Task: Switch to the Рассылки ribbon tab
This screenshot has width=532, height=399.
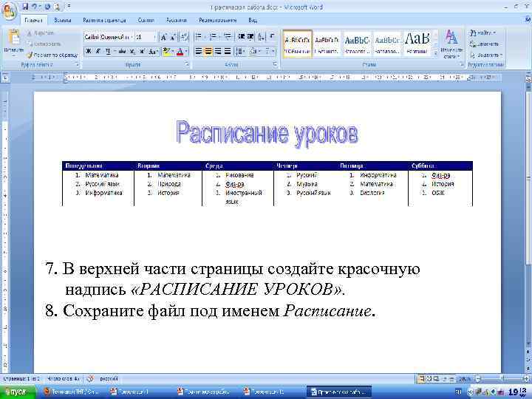Action: click(x=177, y=21)
